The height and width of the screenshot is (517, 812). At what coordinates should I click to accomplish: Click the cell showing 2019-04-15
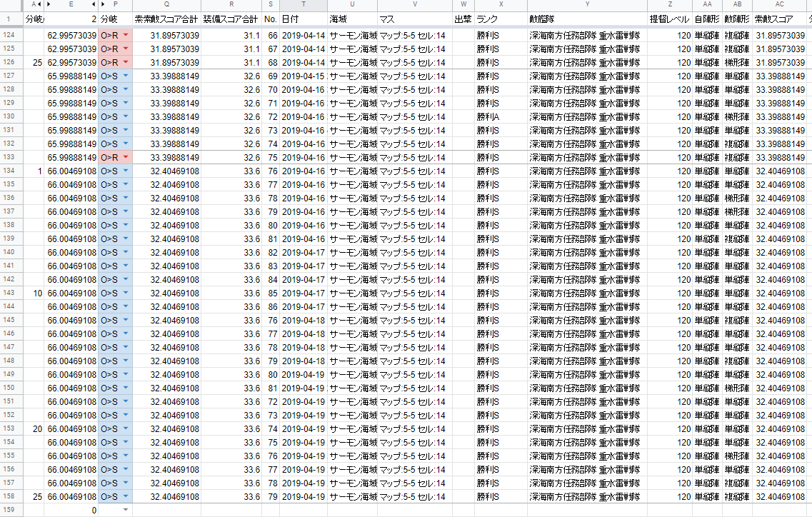[303, 76]
